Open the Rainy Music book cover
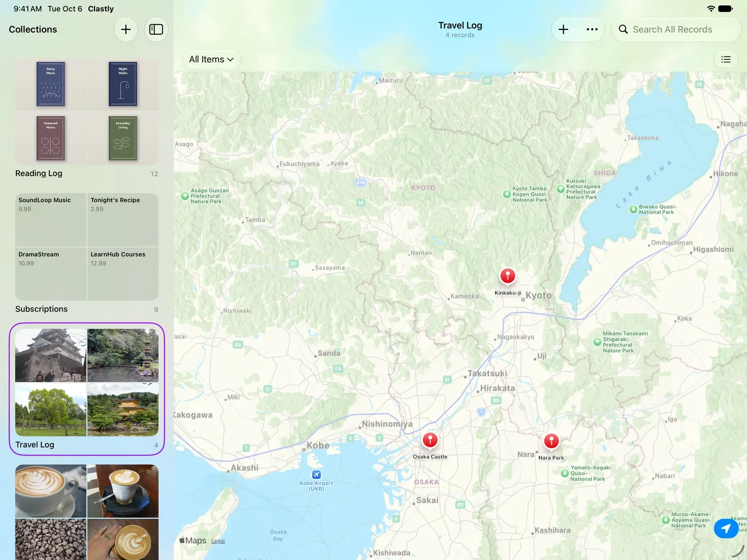Screen dimensions: 747x560 51,84
